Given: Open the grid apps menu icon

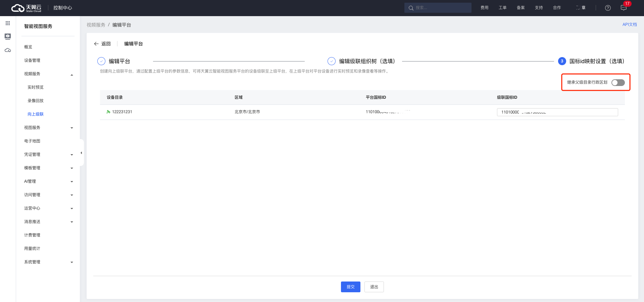Looking at the screenshot, I should tap(8, 23).
